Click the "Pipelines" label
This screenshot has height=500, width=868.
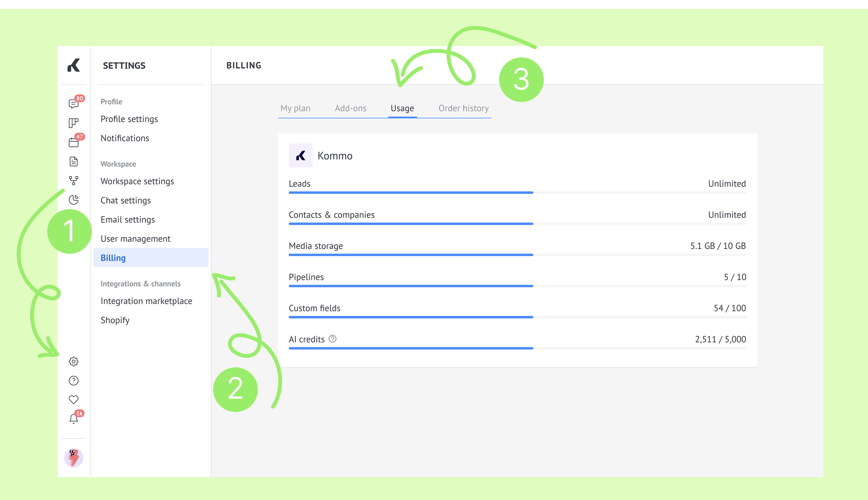[x=306, y=277]
